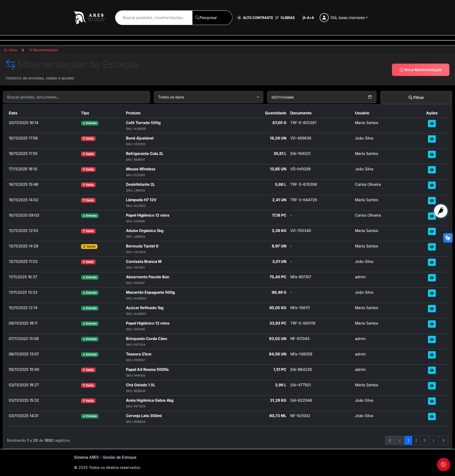The image size is (455, 476).
Task: View details of Mouse Wireless movement
Action: [432, 170]
